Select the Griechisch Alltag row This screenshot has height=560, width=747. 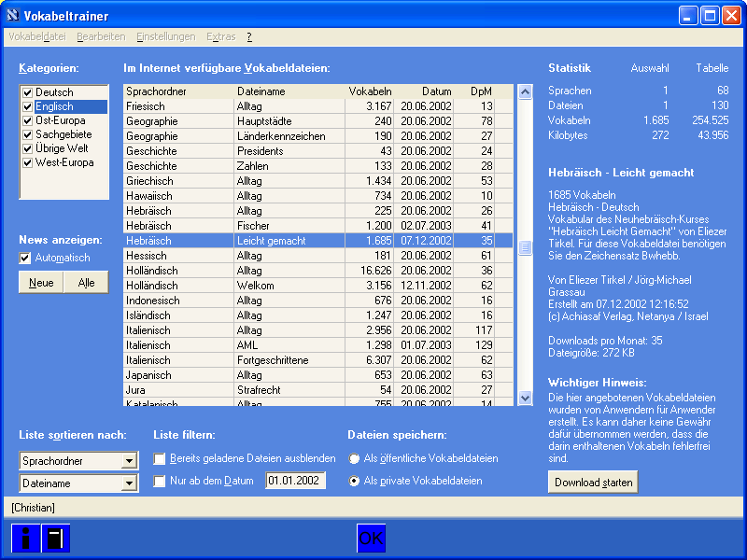pos(317,181)
